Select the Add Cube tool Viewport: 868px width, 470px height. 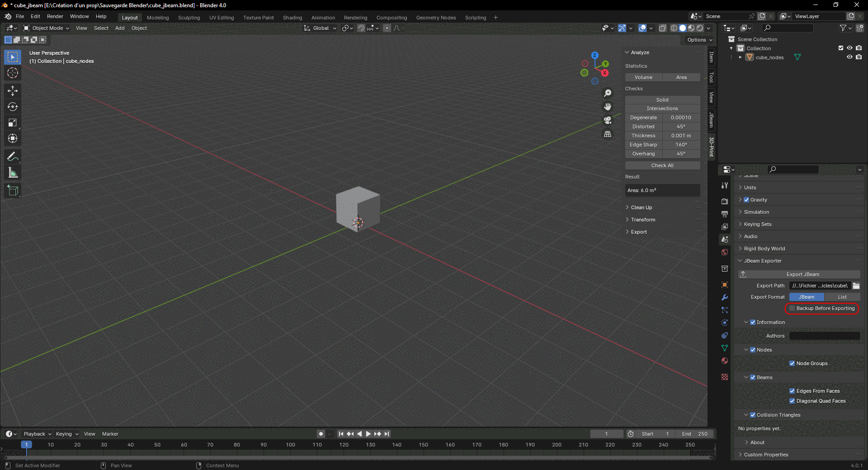[x=13, y=191]
